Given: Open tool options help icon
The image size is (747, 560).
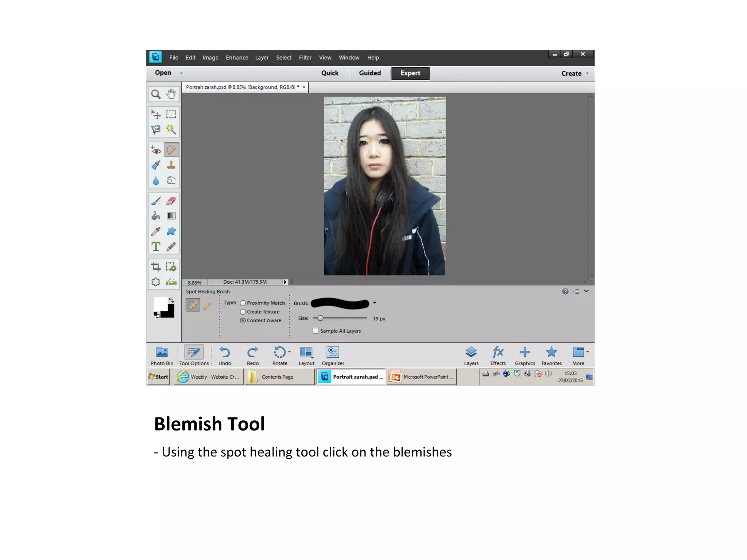Looking at the screenshot, I should (565, 291).
